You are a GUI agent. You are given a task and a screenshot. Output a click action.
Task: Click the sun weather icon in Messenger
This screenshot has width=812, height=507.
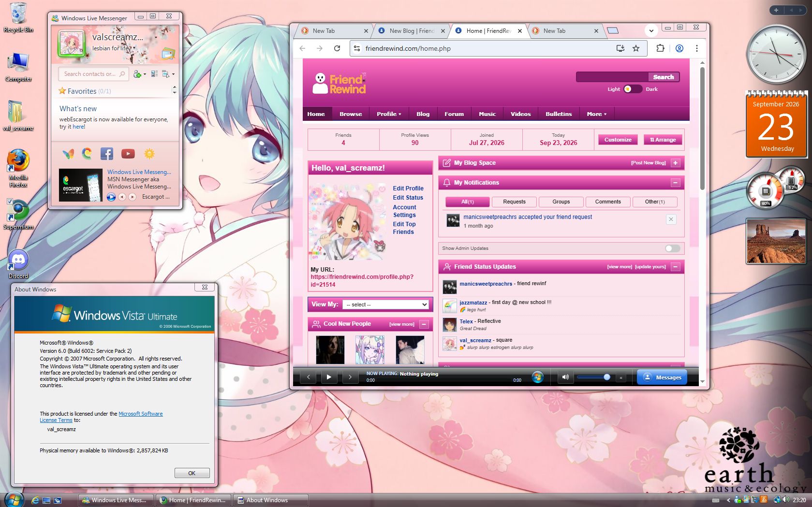coord(149,154)
